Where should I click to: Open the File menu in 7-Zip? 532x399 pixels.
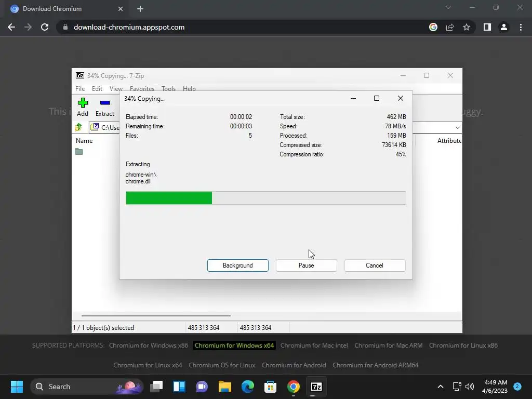tap(80, 88)
